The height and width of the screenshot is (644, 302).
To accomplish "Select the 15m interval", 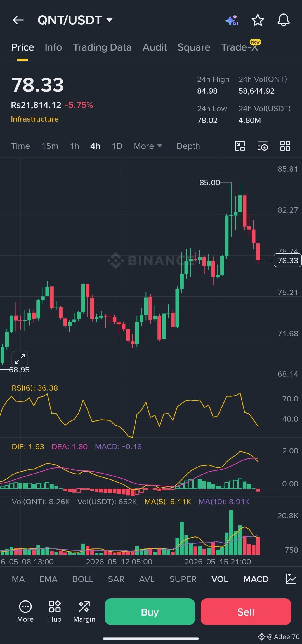I will [50, 146].
